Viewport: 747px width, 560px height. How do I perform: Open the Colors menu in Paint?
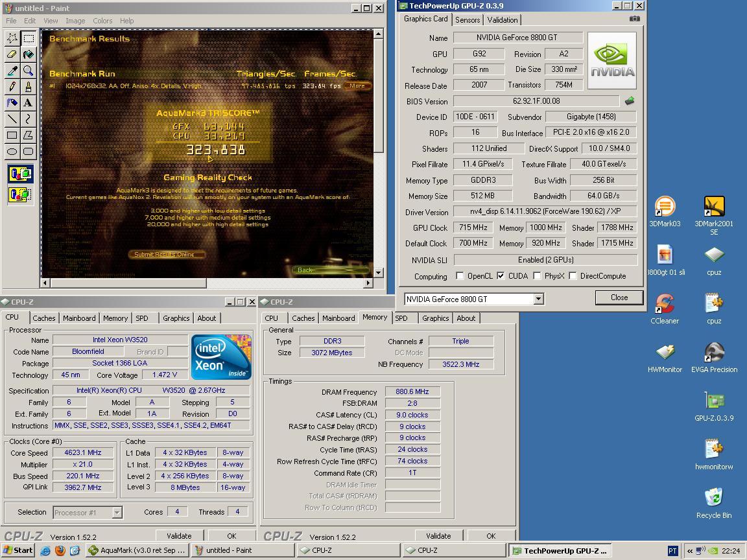102,21
